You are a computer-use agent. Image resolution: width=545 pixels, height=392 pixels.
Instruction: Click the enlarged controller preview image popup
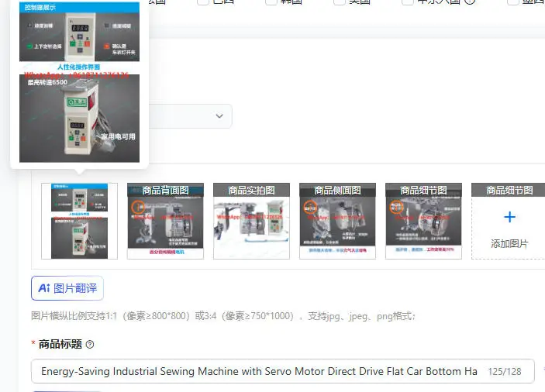point(80,82)
